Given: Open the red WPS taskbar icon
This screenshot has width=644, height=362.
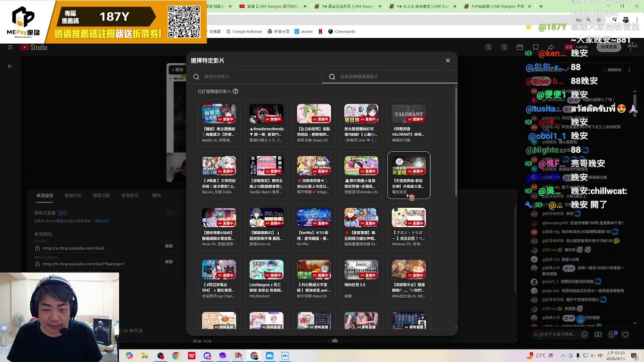Looking at the screenshot, I should [x=192, y=356].
